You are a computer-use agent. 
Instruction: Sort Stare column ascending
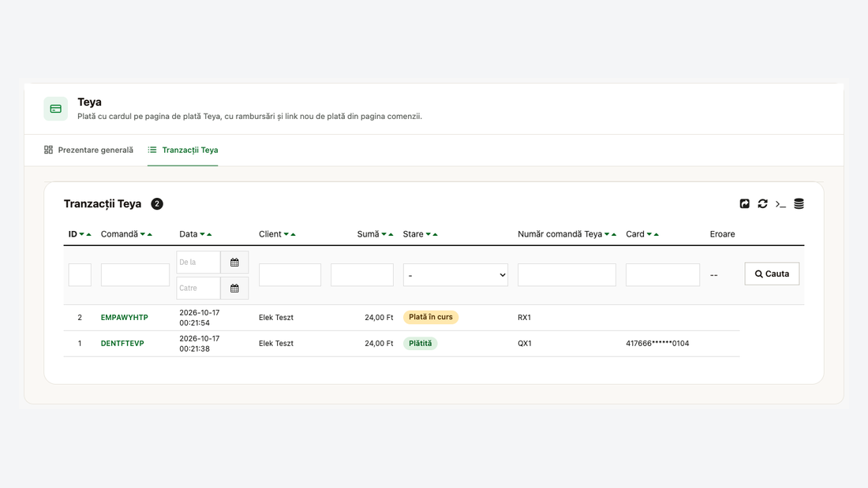click(436, 234)
